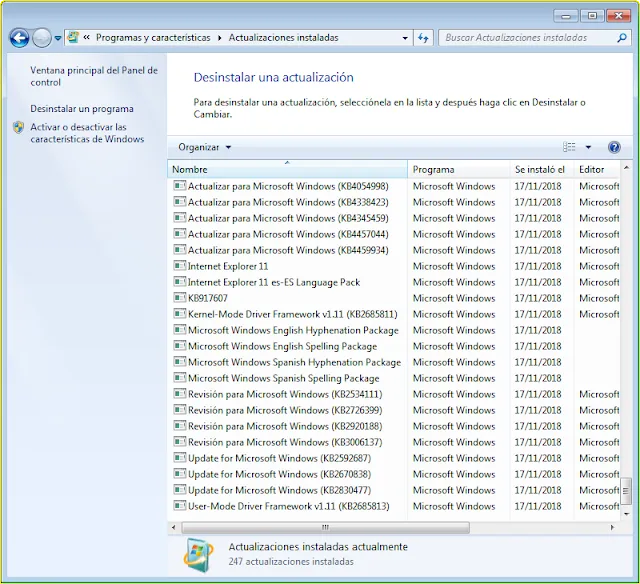Image resolution: width=640 pixels, height=584 pixels.
Task: Expand the address bar history dropdown arrow
Action: pos(405,38)
